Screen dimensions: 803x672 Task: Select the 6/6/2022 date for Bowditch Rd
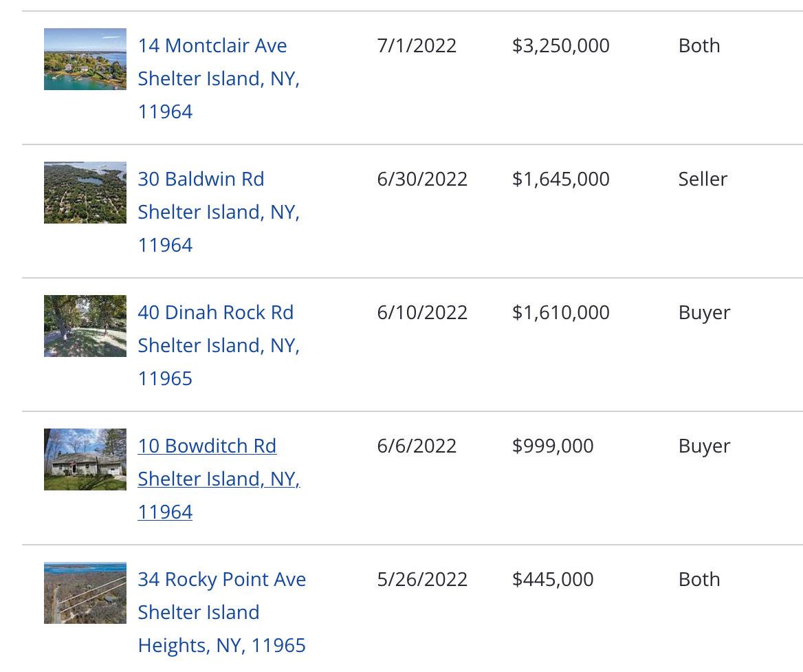pyautogui.click(x=417, y=446)
